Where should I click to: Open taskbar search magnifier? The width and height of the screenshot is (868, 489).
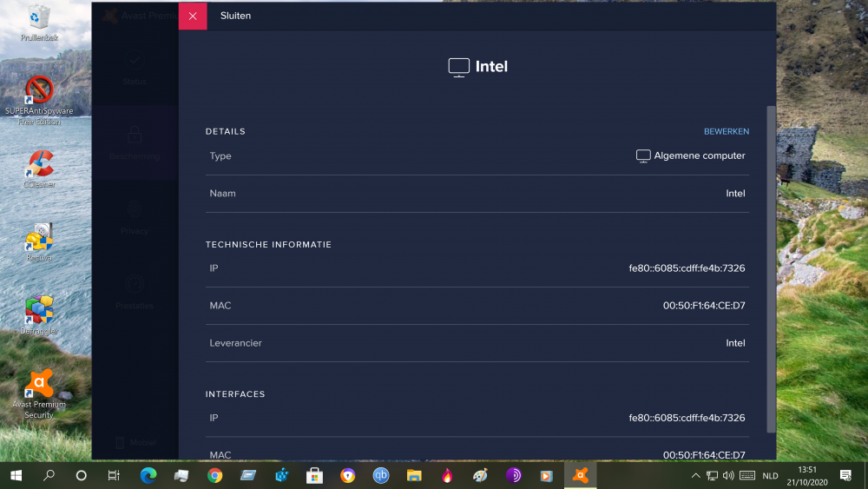pos(49,475)
